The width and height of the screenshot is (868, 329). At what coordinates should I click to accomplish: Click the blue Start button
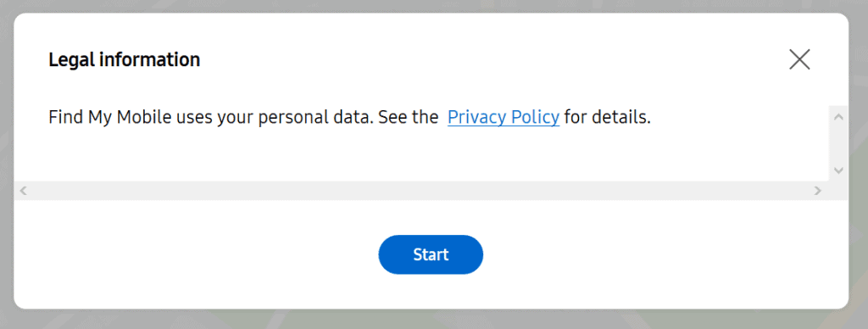(x=431, y=254)
